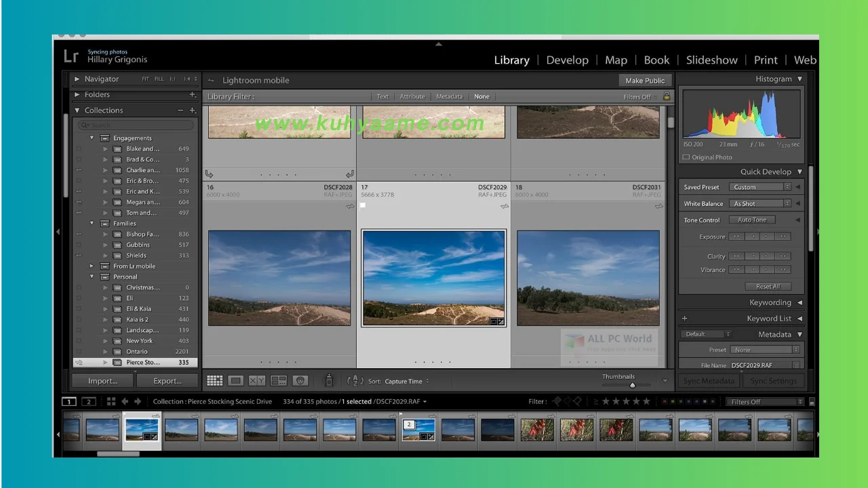
Task: Collapse the Families collection set
Action: point(92,224)
